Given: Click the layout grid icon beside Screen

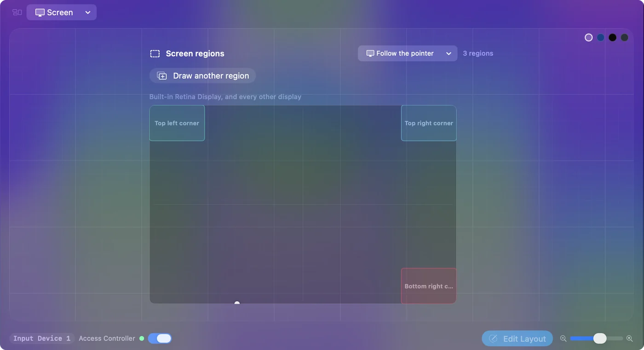Looking at the screenshot, I should click(17, 12).
